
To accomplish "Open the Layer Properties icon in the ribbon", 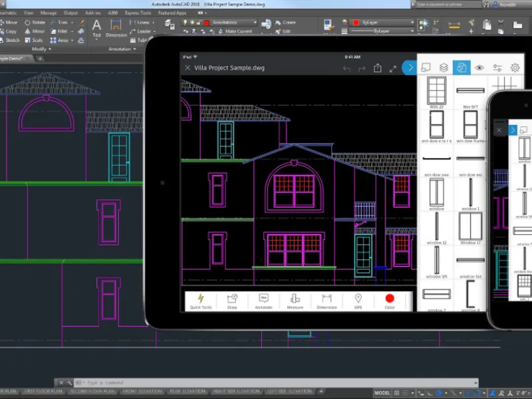I will [x=170, y=24].
